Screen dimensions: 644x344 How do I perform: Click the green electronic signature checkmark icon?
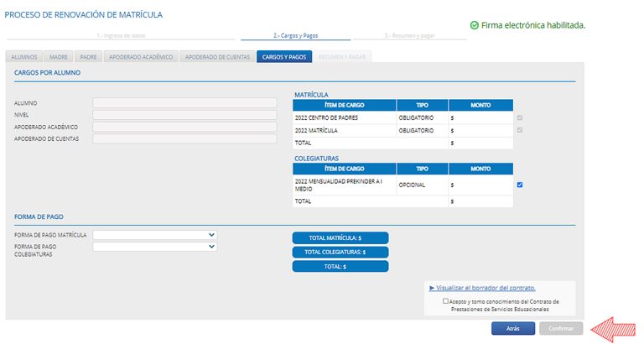pyautogui.click(x=475, y=25)
